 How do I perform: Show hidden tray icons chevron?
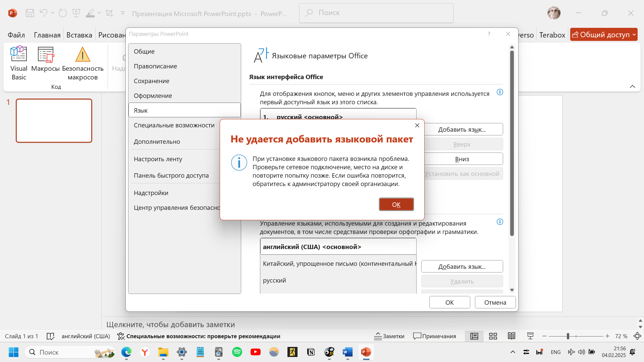click(x=513, y=352)
